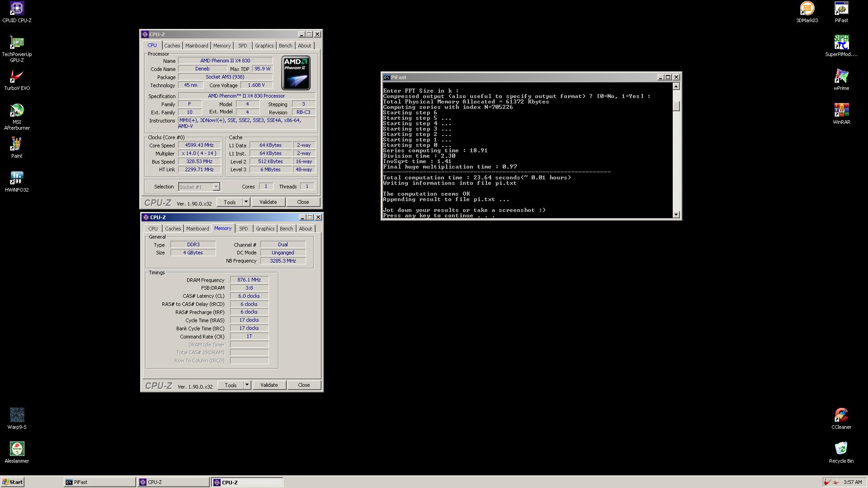Maximize the PiFast console window
Screen dimensions: 868x488
tap(668, 77)
